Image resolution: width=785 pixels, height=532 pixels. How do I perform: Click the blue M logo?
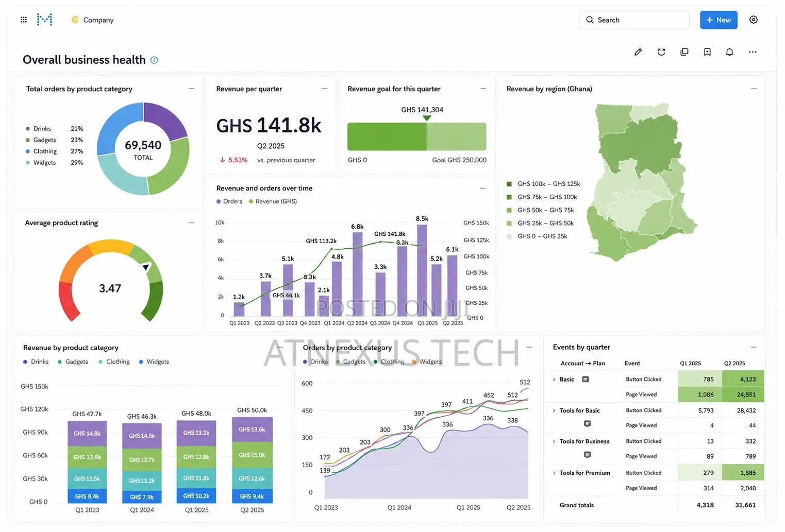click(45, 20)
